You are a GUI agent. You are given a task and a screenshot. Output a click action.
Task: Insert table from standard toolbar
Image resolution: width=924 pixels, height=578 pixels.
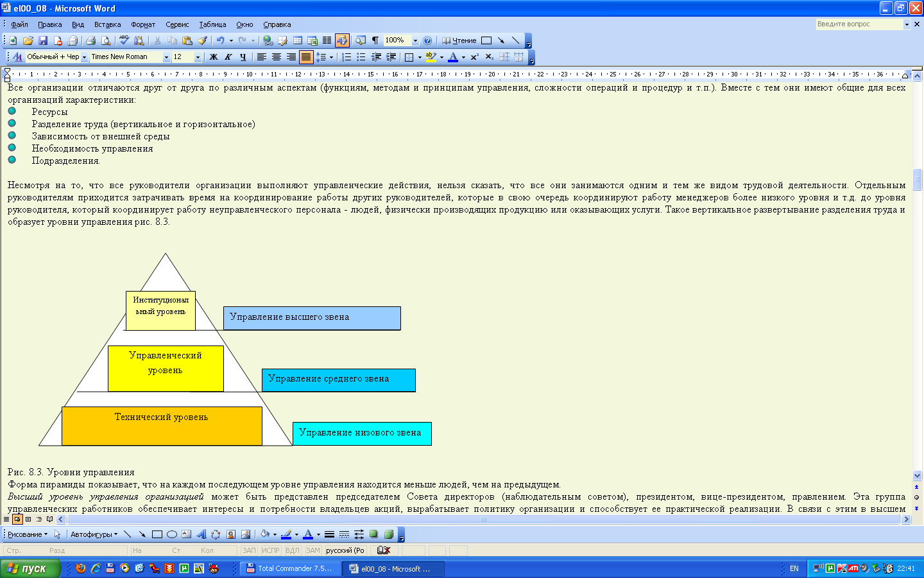click(298, 40)
